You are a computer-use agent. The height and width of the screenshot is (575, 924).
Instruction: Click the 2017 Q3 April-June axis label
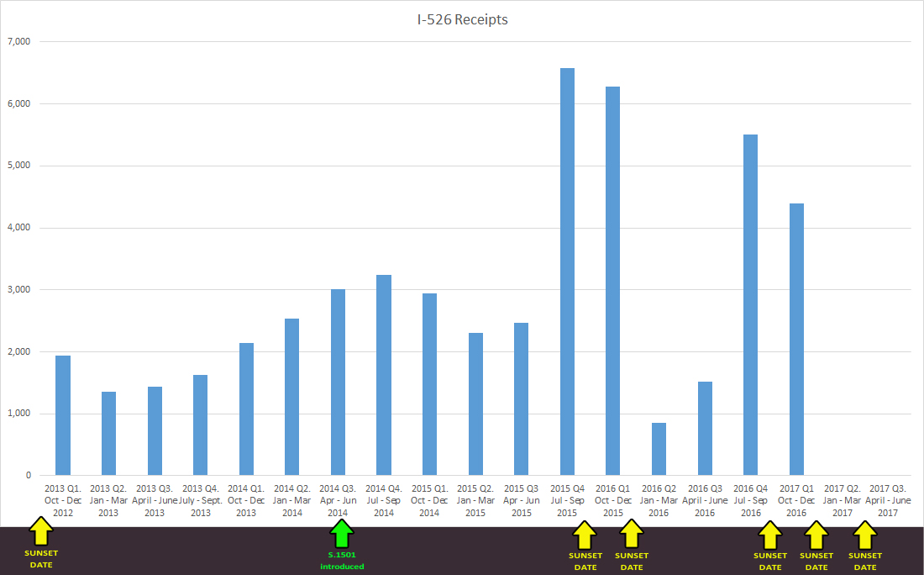[x=890, y=500]
